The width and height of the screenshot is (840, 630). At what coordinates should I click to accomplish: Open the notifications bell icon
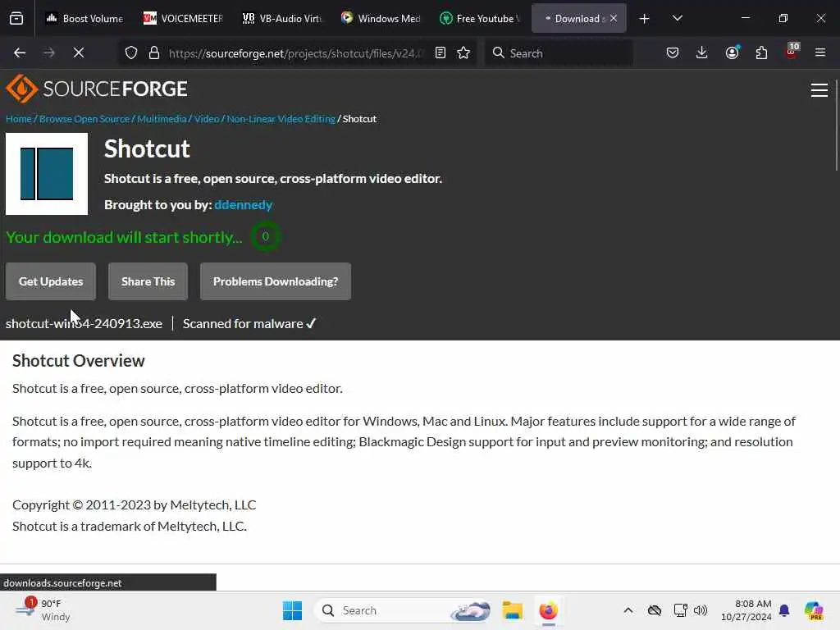[784, 610]
